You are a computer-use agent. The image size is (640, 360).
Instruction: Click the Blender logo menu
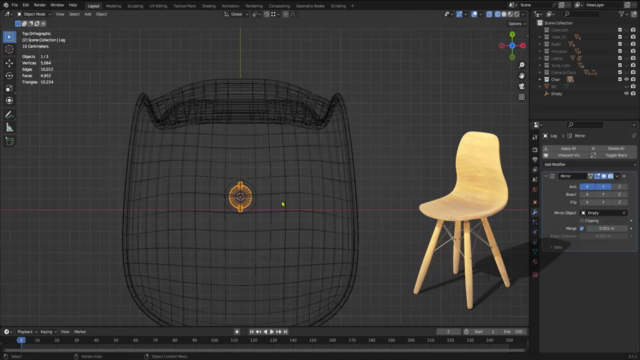6,5
